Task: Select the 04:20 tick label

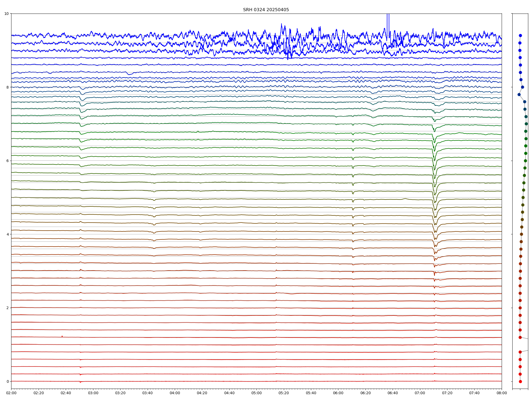Action: coord(202,393)
